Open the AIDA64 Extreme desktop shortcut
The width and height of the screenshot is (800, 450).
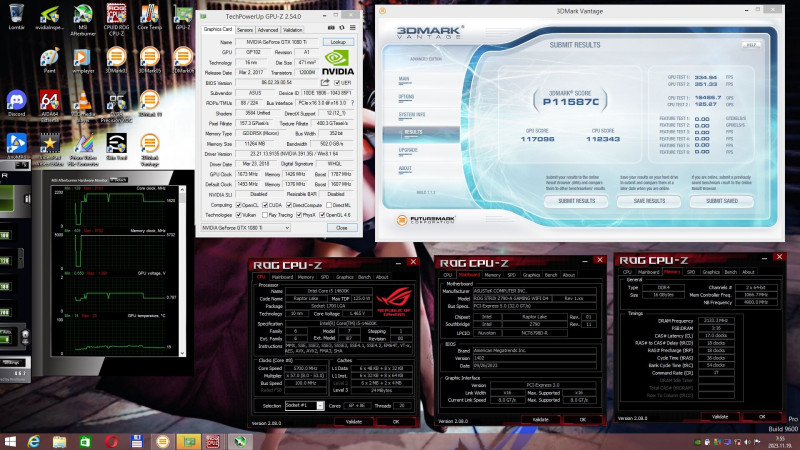[49, 106]
